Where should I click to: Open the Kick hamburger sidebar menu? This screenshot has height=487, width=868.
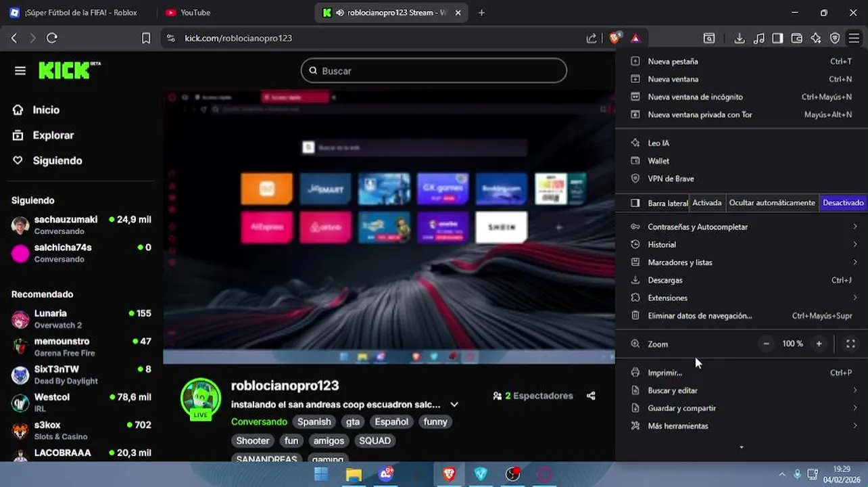[x=20, y=71]
